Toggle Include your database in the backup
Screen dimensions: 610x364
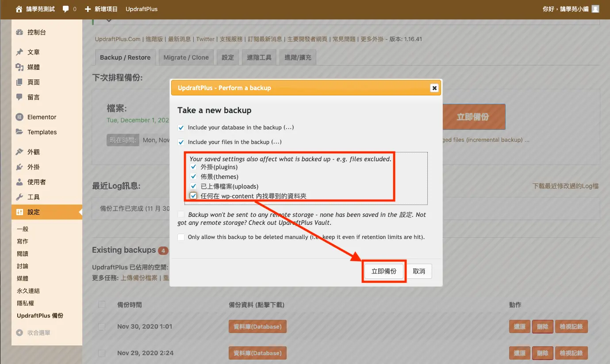(181, 128)
